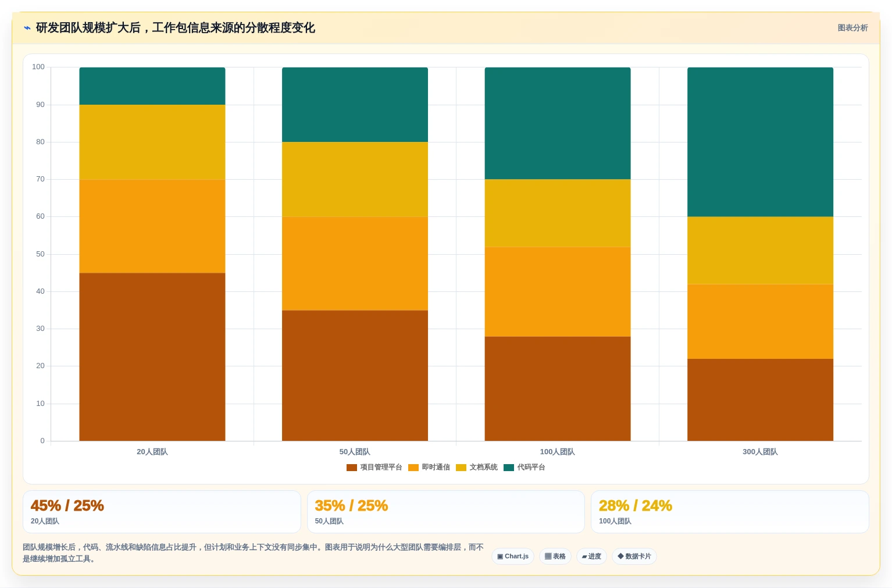Toggle the 文档系统 legend swatch
This screenshot has height=588, width=892.
coord(461,468)
